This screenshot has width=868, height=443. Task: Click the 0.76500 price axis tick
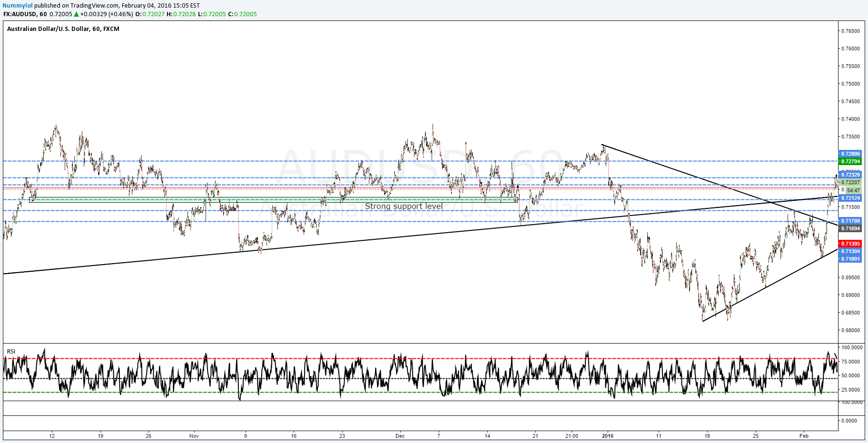(850, 31)
